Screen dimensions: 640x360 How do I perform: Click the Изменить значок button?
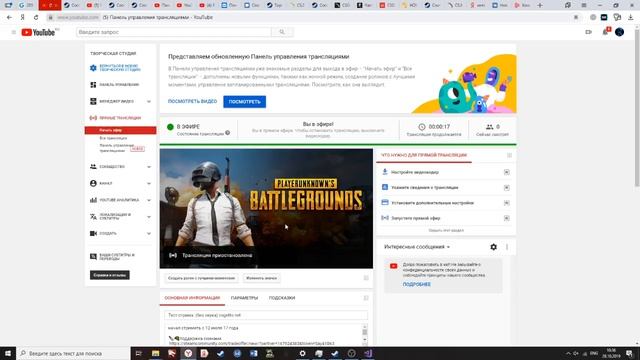pos(261,278)
